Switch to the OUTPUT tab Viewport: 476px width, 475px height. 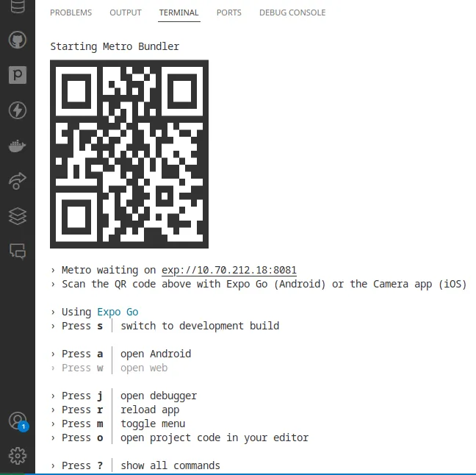(x=126, y=12)
